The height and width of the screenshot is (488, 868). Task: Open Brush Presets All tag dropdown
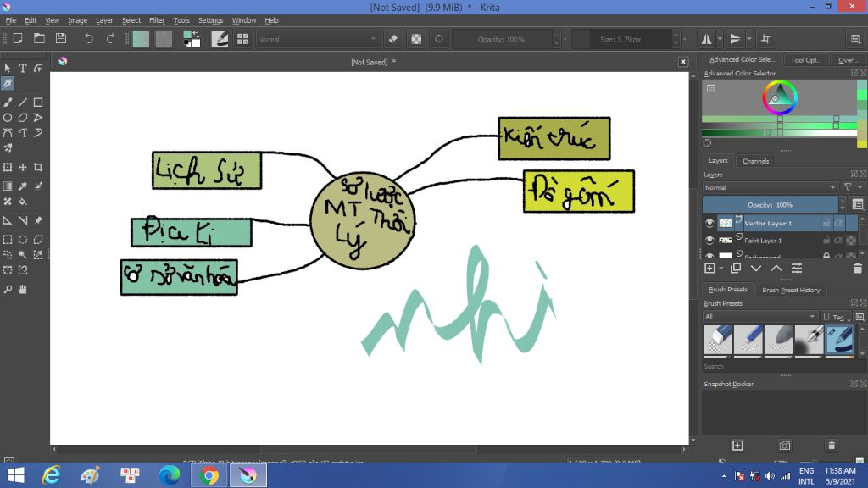point(759,317)
